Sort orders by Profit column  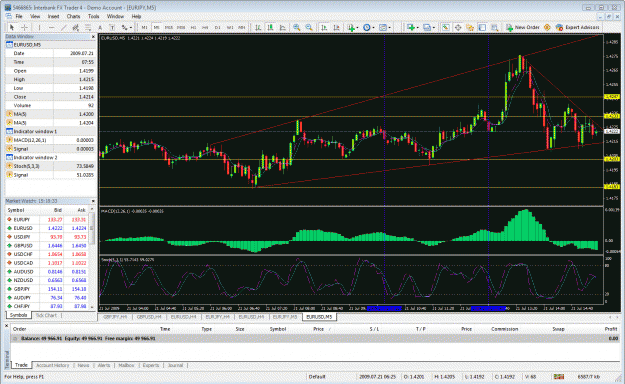point(610,329)
